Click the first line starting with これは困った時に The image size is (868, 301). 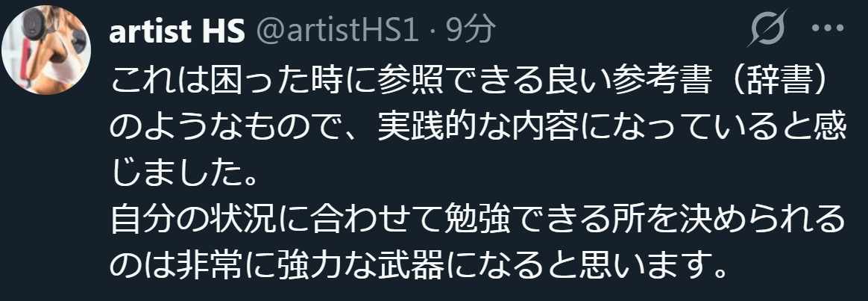click(x=477, y=81)
